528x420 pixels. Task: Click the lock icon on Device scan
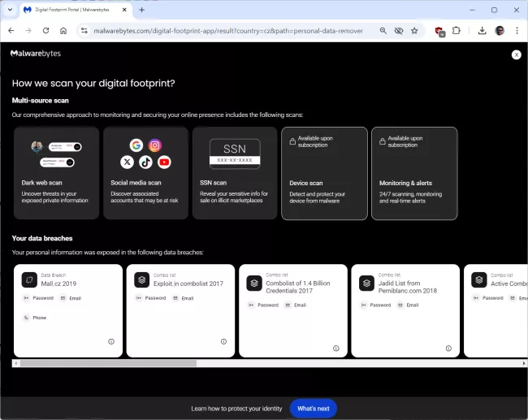point(292,141)
